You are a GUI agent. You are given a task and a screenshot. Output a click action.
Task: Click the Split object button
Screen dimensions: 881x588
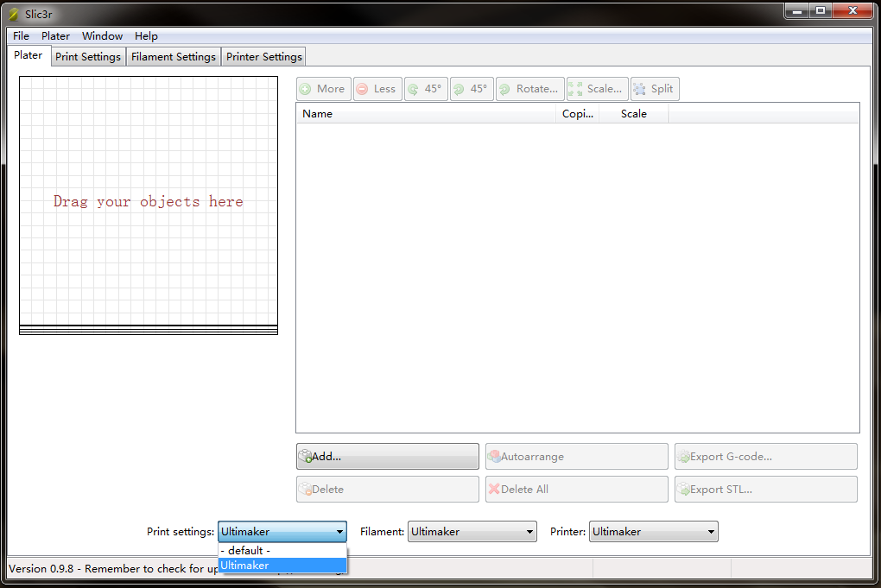pos(655,89)
